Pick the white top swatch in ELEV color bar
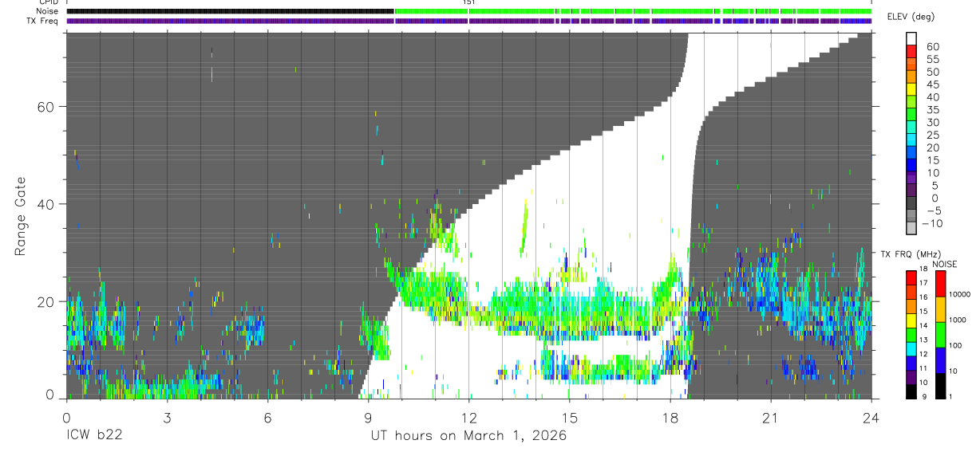The height and width of the screenshot is (452, 980). tap(912, 39)
